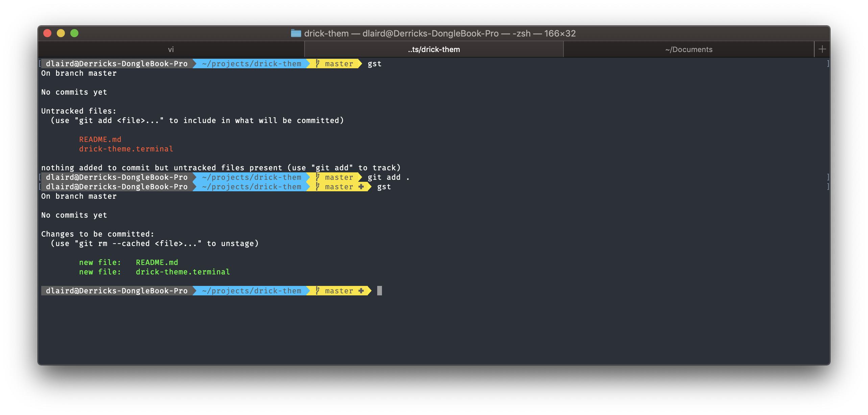Switch to the vi tab
Screen dimensions: 868x415
coord(171,49)
